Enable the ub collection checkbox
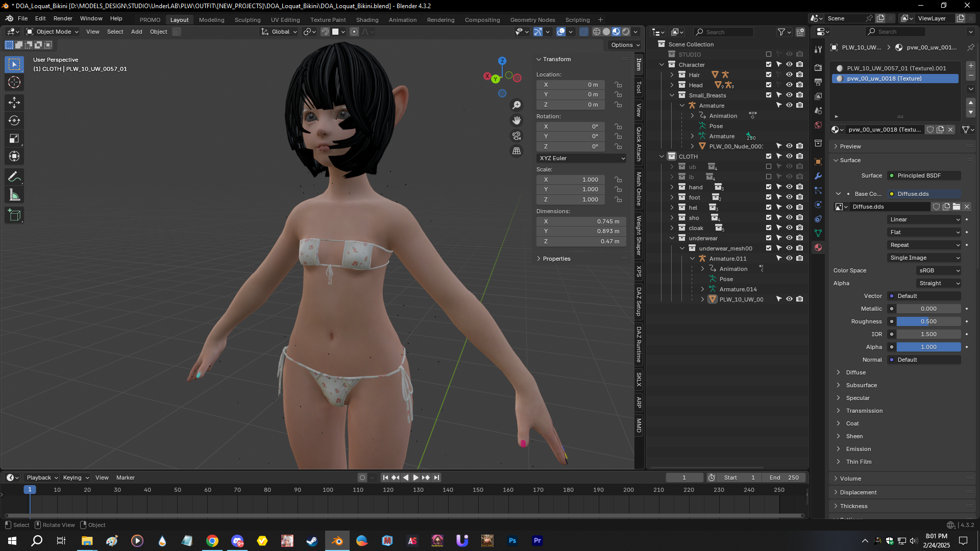Viewport: 980px width, 551px height. coord(769,167)
